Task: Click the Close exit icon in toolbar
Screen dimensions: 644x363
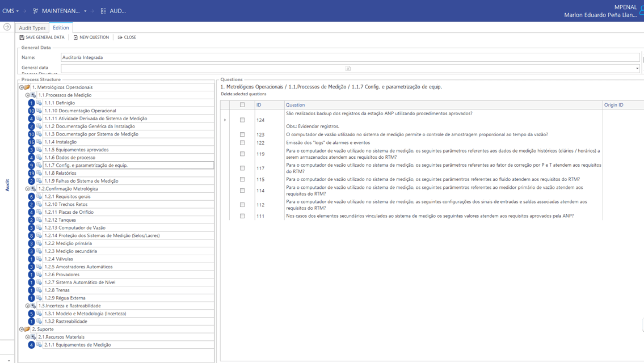Action: [x=120, y=37]
